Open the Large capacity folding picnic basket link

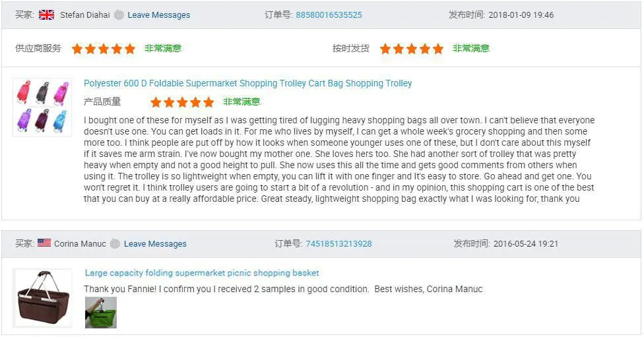point(202,272)
